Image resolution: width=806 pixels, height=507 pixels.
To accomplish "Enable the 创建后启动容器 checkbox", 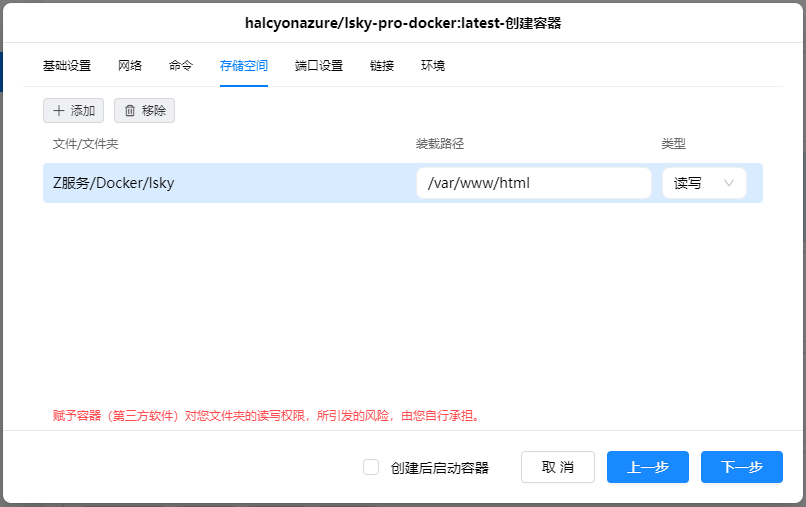I will click(371, 467).
